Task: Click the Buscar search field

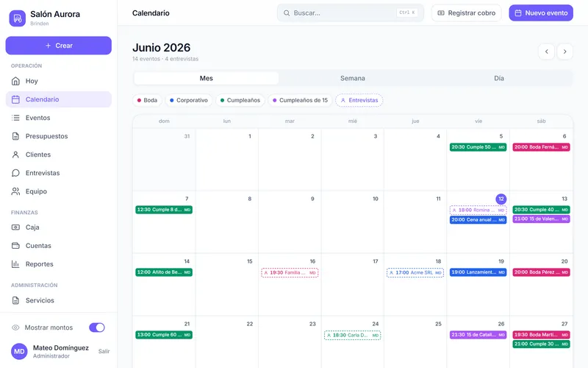Action: tap(351, 13)
